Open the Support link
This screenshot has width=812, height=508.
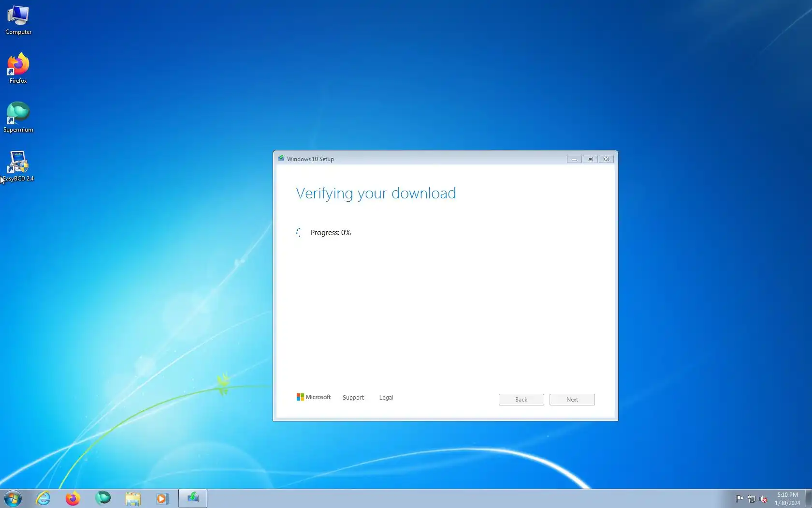coord(353,398)
